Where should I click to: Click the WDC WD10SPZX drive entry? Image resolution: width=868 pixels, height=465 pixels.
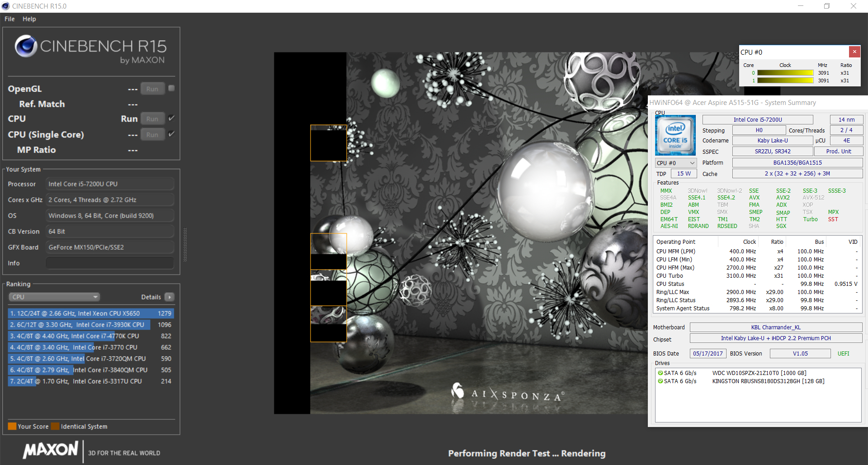point(759,373)
